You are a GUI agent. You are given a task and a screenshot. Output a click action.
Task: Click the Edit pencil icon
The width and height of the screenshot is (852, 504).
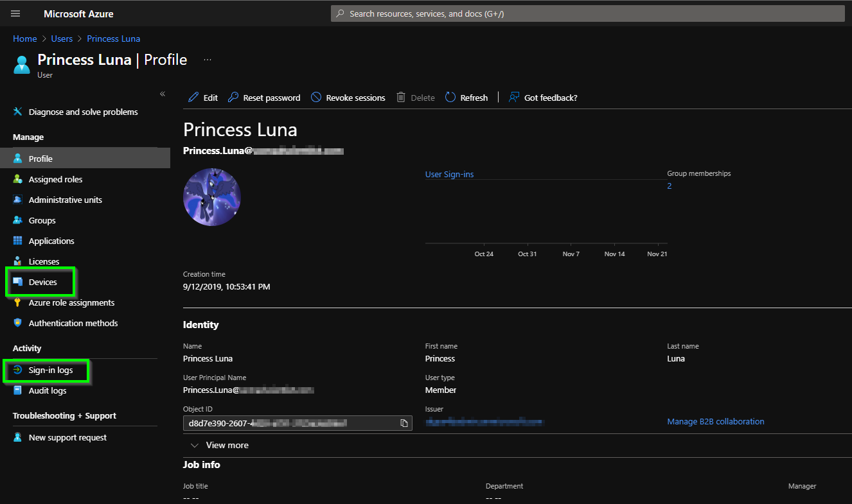(193, 98)
